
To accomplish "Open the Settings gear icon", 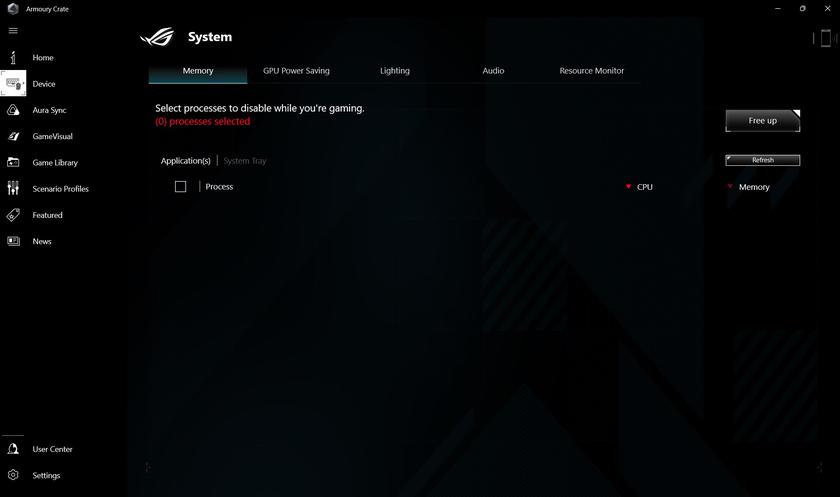I will 13,475.
